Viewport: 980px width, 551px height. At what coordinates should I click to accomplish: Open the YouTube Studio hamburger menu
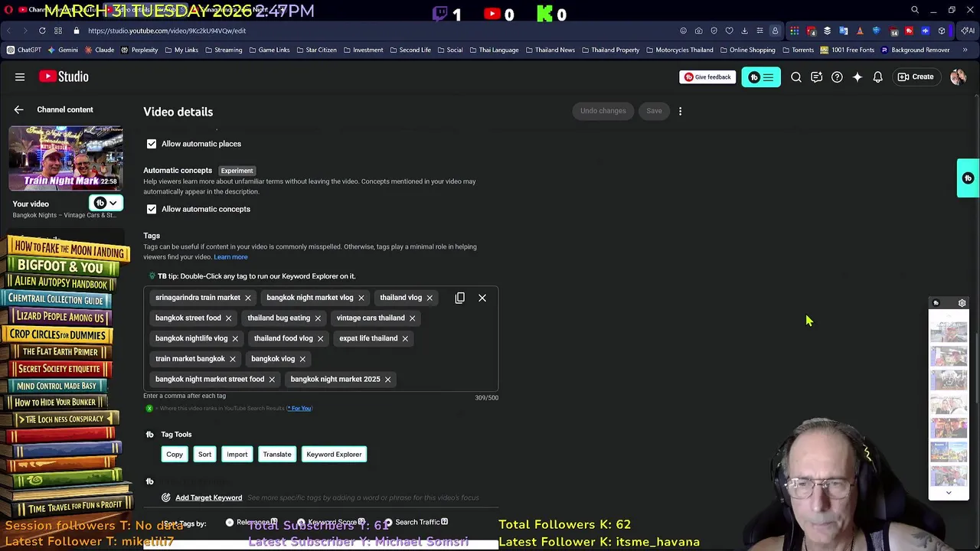coord(20,77)
